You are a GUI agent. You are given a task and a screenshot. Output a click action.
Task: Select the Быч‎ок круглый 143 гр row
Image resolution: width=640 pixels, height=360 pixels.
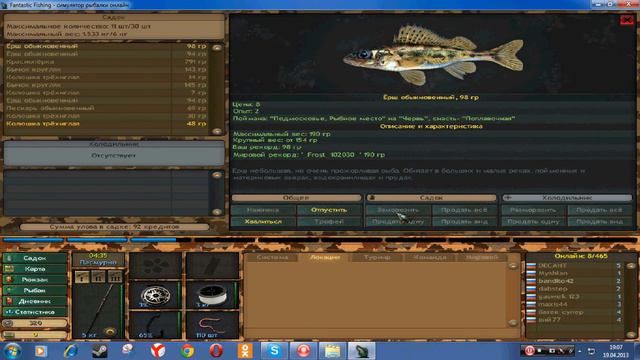pos(107,69)
